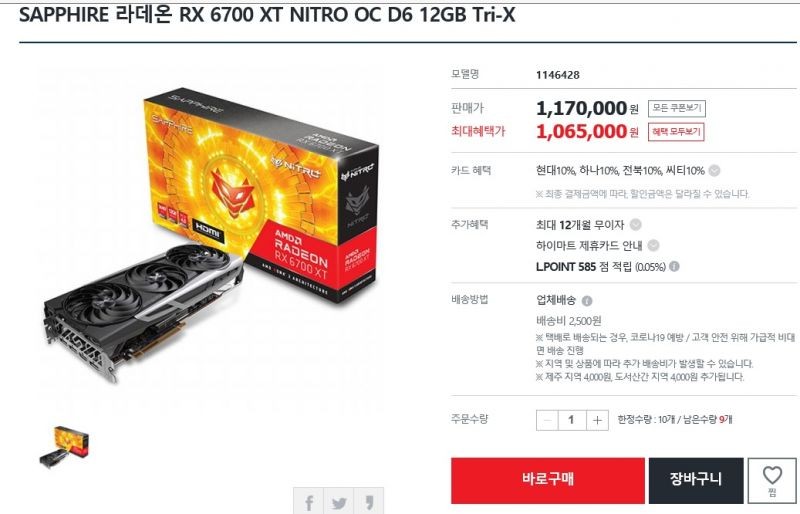The image size is (800, 514).
Task: Expand card benefits list chevron
Action: [714, 171]
